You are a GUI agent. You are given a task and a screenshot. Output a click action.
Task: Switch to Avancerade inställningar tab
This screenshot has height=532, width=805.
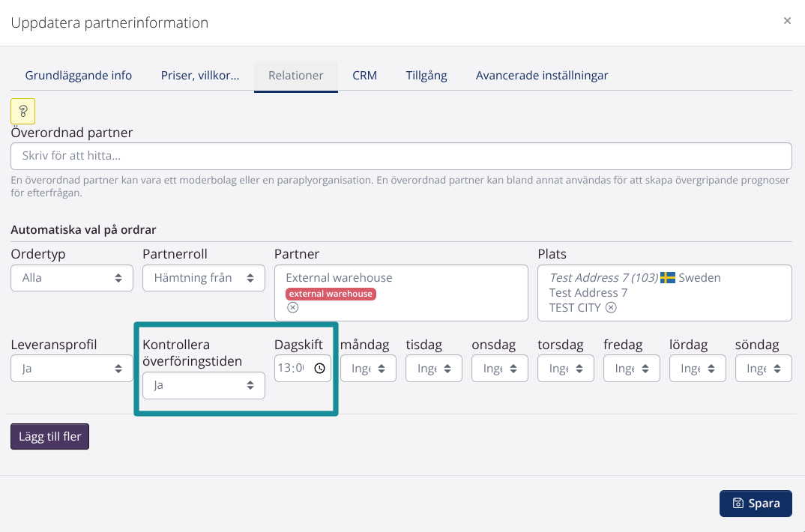542,76
